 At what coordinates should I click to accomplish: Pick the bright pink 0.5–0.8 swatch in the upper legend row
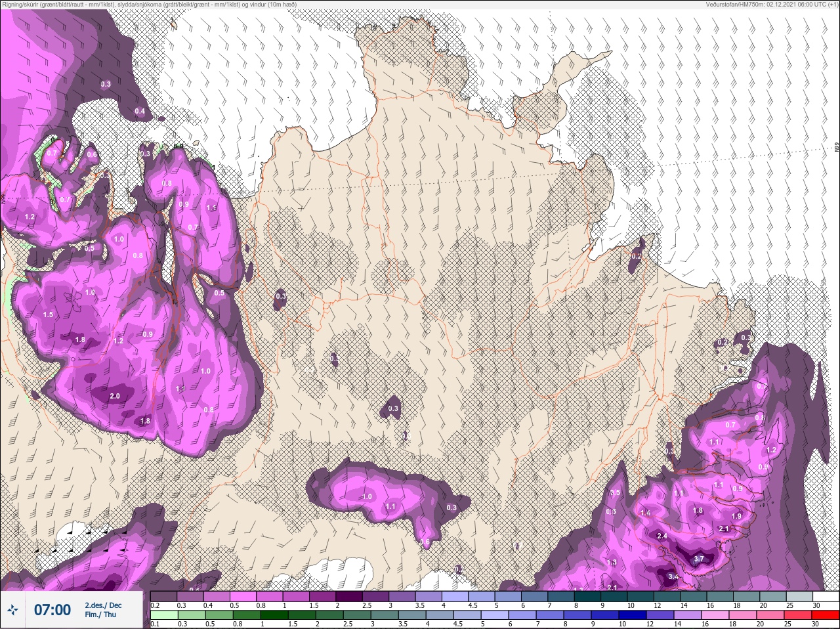243,596
